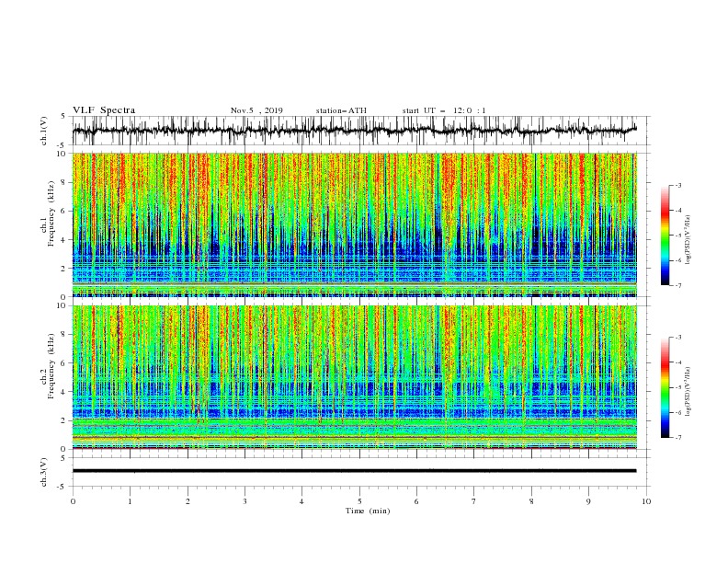Click the "8" kHz tick of ch.2 spectrogram
This screenshot has height=563, width=728.
tap(64, 335)
